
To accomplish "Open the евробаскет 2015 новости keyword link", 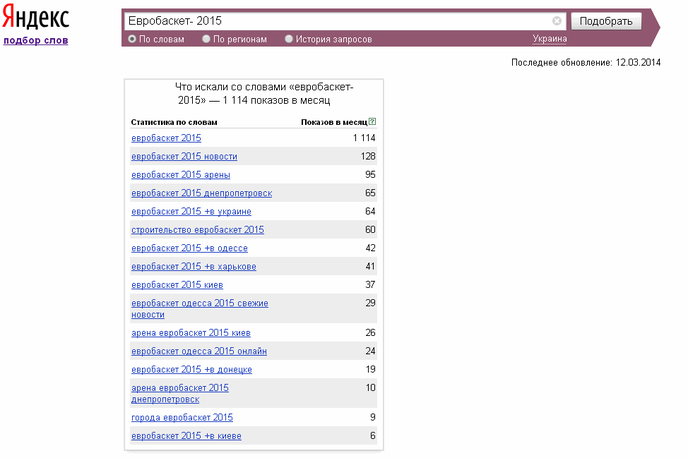I will pyautogui.click(x=184, y=157).
